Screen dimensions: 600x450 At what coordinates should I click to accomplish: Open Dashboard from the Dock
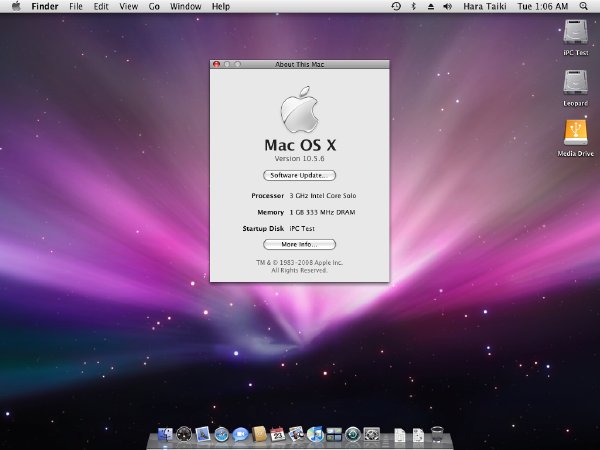point(184,435)
